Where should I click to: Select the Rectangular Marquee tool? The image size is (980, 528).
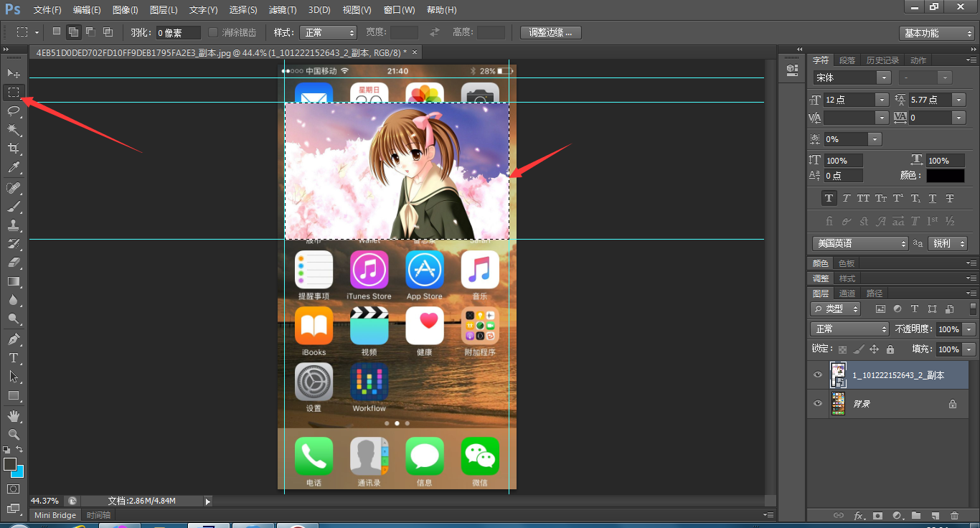(14, 92)
